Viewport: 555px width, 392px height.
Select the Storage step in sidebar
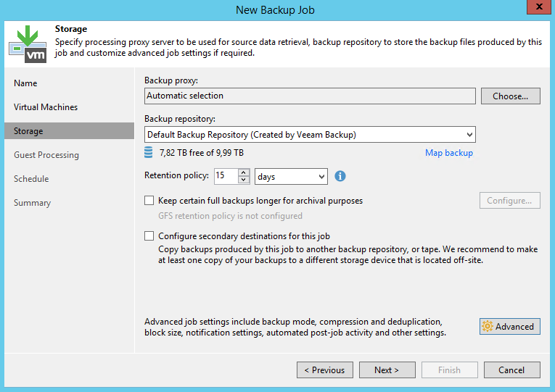point(28,131)
